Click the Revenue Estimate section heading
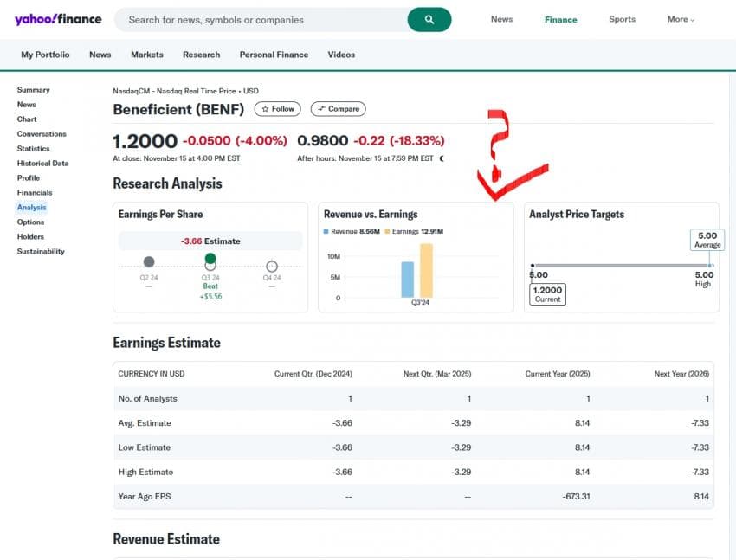 (166, 539)
